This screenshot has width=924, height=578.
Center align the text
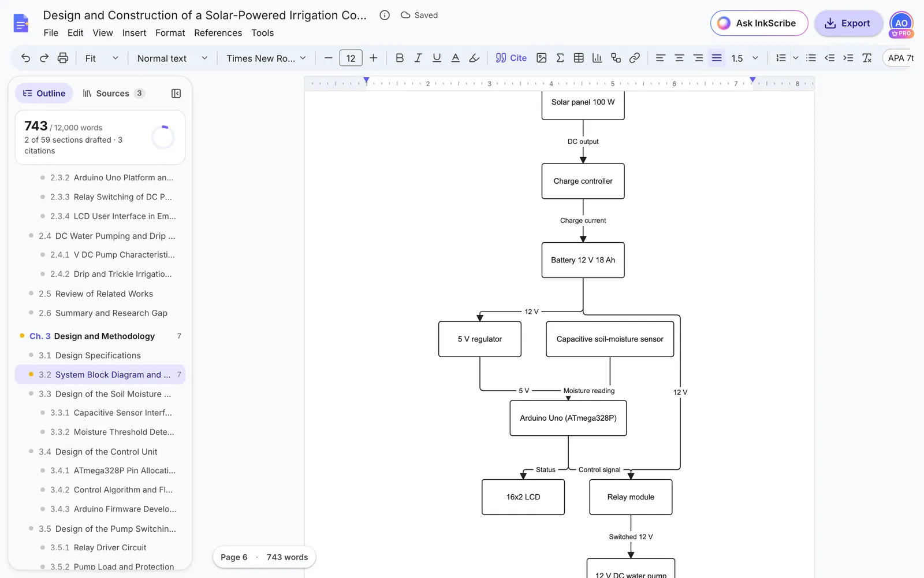tap(679, 58)
